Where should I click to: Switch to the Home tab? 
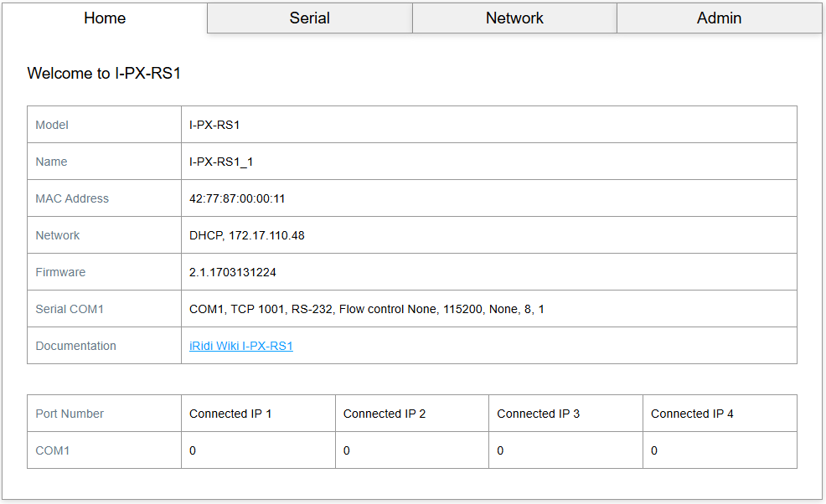105,18
